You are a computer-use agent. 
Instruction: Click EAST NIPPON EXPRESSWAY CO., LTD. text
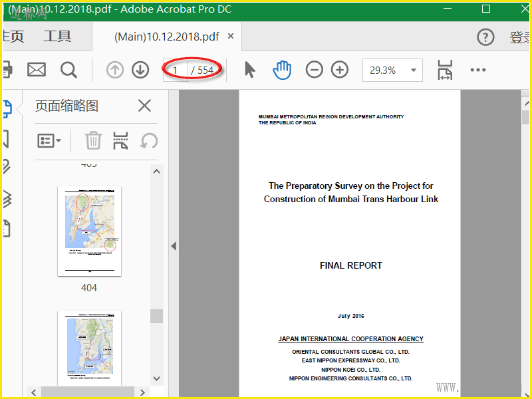(x=351, y=360)
